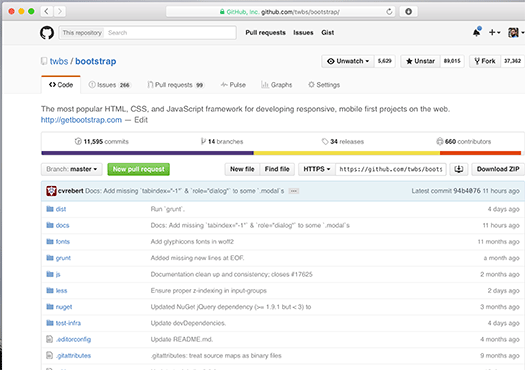The width and height of the screenshot is (525, 370).
Task: Open the plus create-new menu
Action: [x=494, y=32]
